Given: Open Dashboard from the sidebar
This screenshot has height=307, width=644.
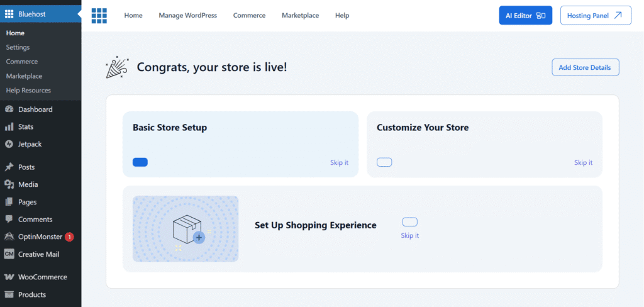Looking at the screenshot, I should click(35, 109).
